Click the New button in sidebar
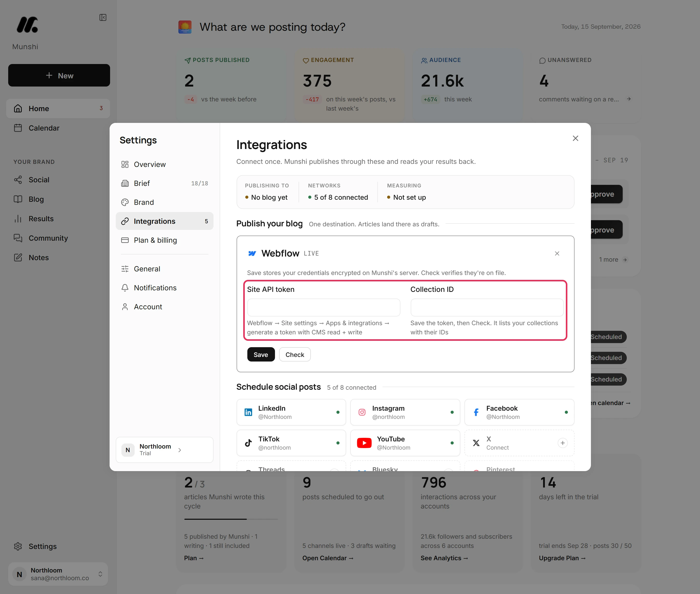Viewport: 700px width, 594px height. click(x=59, y=76)
